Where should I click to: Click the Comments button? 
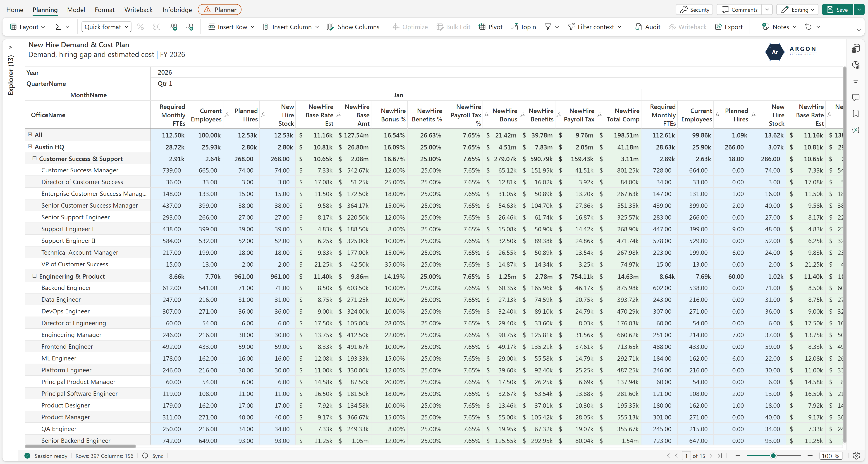[x=739, y=10]
